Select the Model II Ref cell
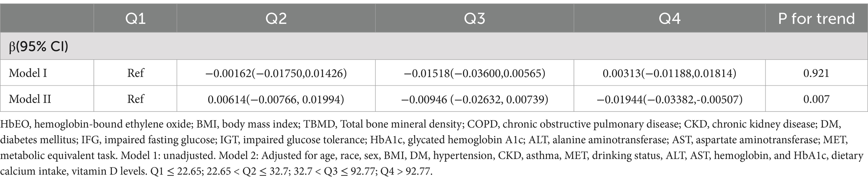Screen dimensions: 868x183 coord(135,99)
